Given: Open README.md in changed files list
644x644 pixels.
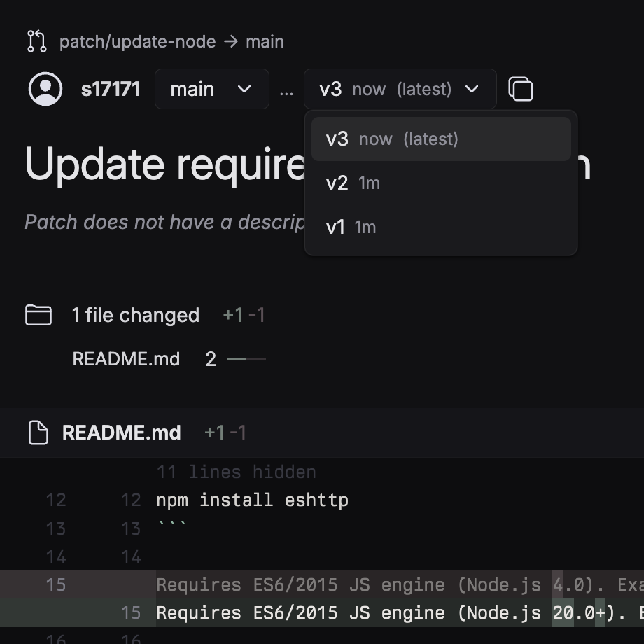Looking at the screenshot, I should tap(126, 359).
